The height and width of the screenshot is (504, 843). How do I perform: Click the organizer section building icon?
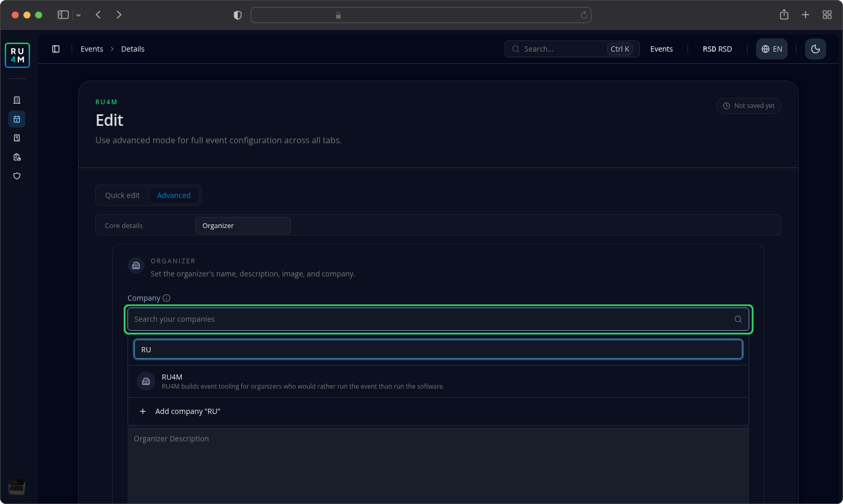click(x=136, y=265)
